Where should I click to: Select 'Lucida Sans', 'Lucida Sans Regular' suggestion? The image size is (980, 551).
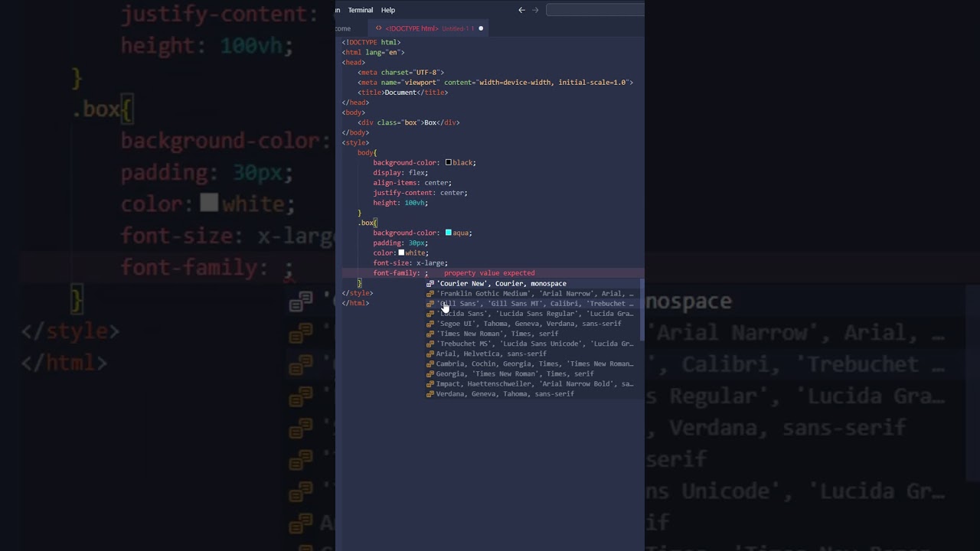pos(533,313)
